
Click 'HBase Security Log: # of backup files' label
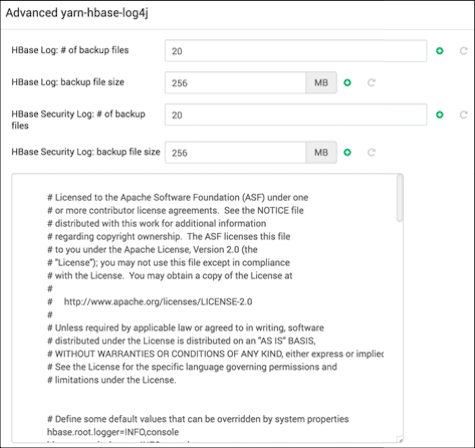pos(78,120)
